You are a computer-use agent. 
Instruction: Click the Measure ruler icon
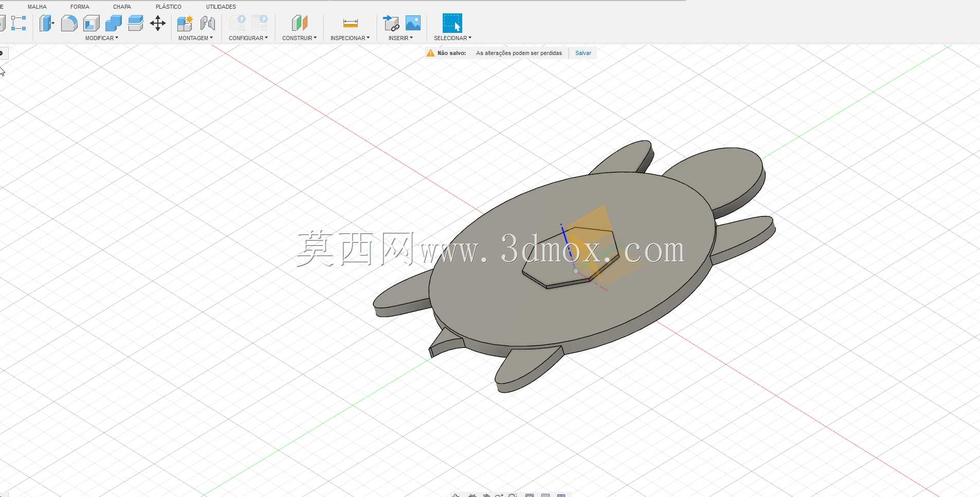[350, 23]
